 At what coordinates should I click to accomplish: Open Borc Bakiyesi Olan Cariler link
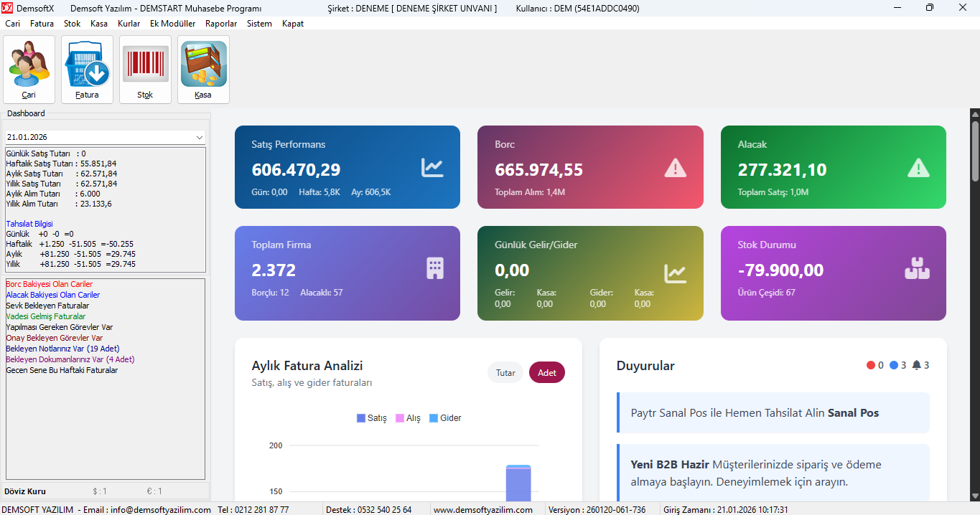49,284
